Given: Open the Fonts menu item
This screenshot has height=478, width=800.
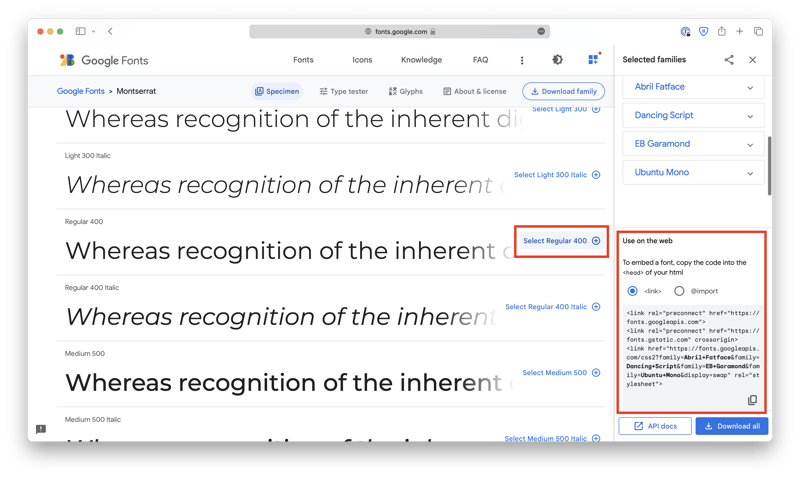Looking at the screenshot, I should coord(303,60).
